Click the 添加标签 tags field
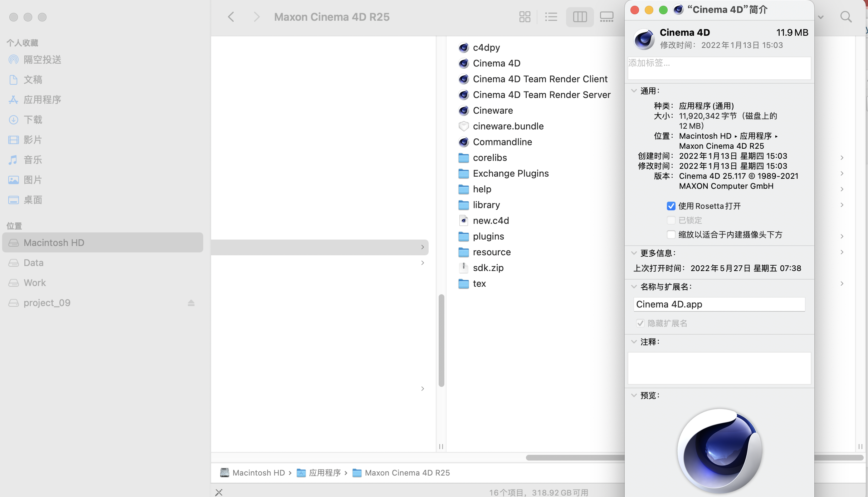Image resolution: width=868 pixels, height=497 pixels. (719, 68)
